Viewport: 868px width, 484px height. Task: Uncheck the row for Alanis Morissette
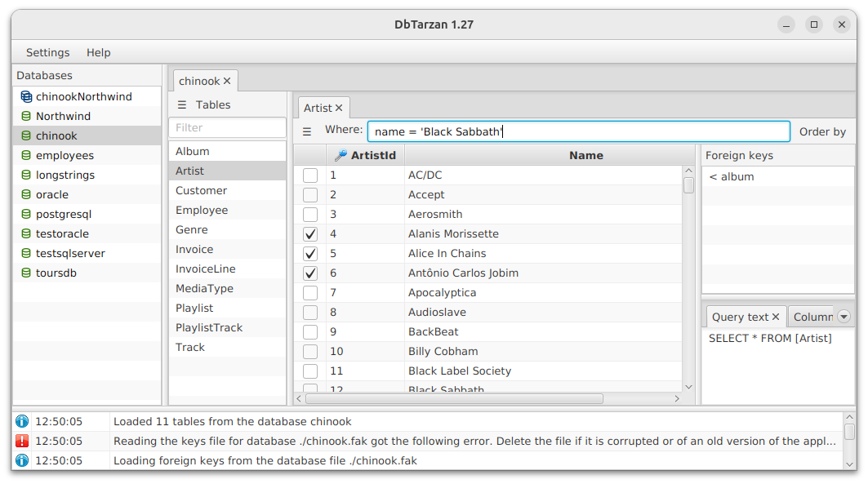coord(309,233)
